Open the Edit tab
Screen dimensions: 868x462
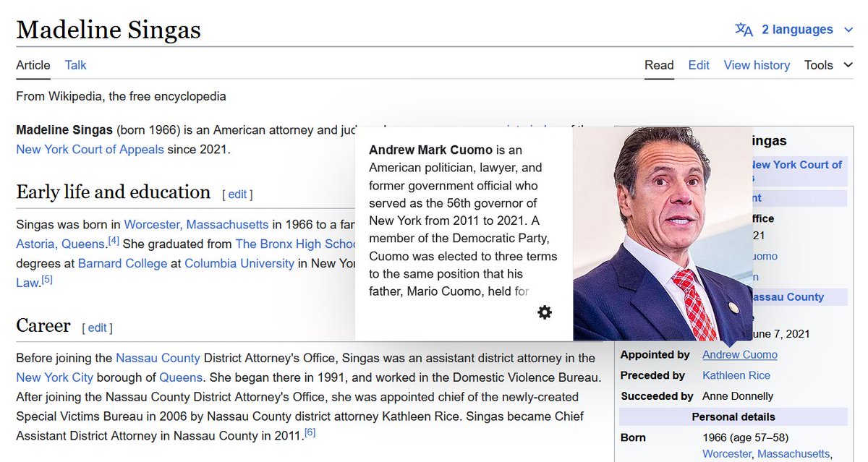pyautogui.click(x=699, y=65)
